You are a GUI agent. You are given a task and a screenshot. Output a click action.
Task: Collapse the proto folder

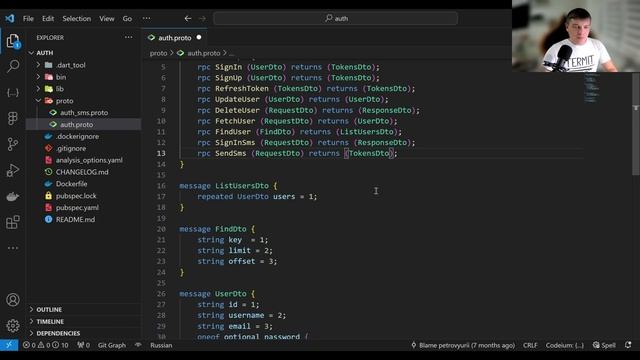tap(64, 100)
